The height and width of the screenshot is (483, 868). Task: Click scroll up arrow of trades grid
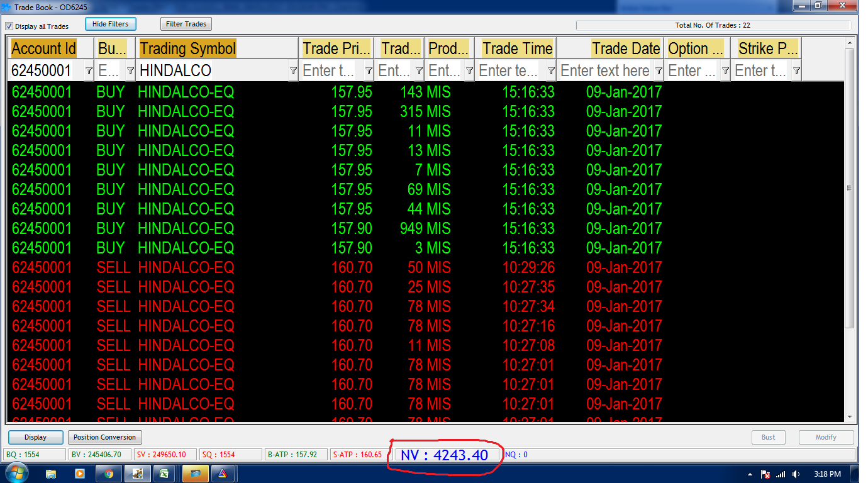[850, 43]
